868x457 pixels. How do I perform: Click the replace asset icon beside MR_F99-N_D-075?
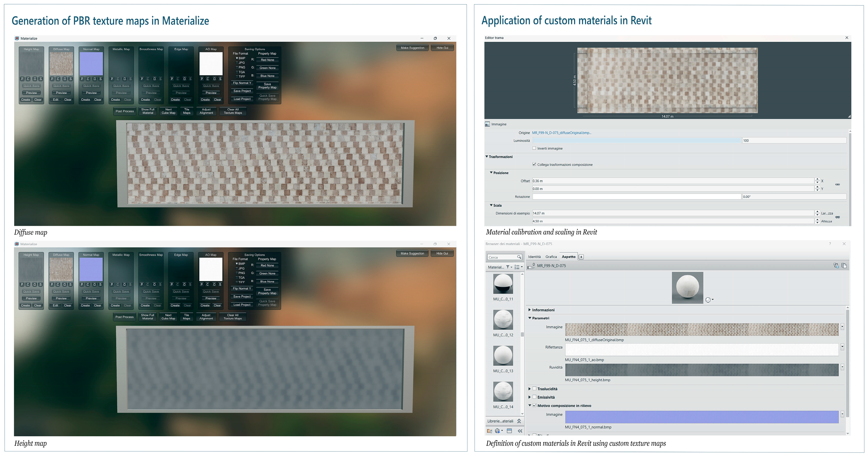(x=836, y=266)
